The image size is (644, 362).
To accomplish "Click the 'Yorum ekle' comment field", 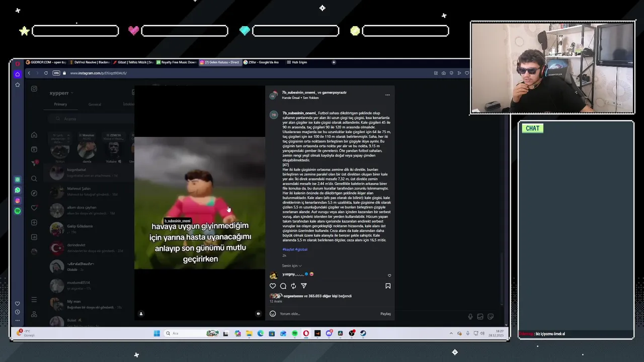I will (327, 314).
